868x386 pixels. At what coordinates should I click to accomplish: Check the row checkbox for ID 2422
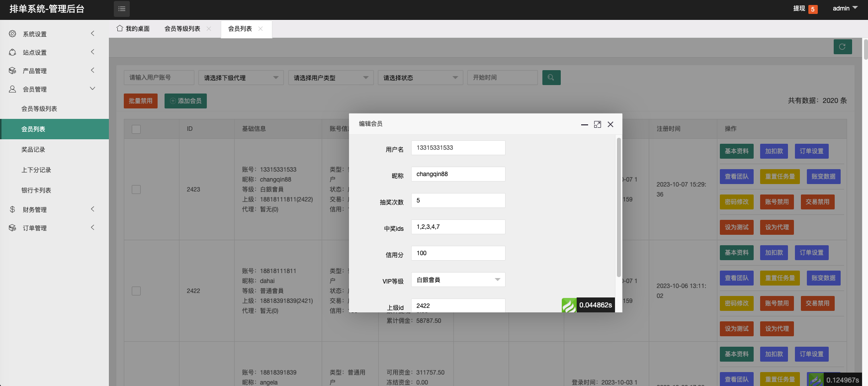pyautogui.click(x=136, y=291)
